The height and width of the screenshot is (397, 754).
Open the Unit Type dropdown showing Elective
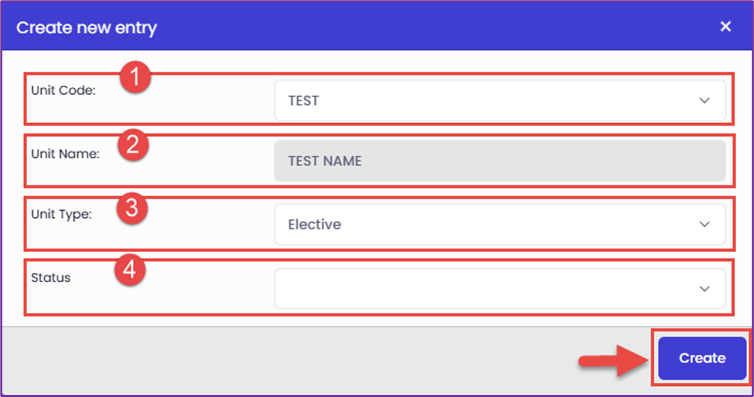coord(500,224)
